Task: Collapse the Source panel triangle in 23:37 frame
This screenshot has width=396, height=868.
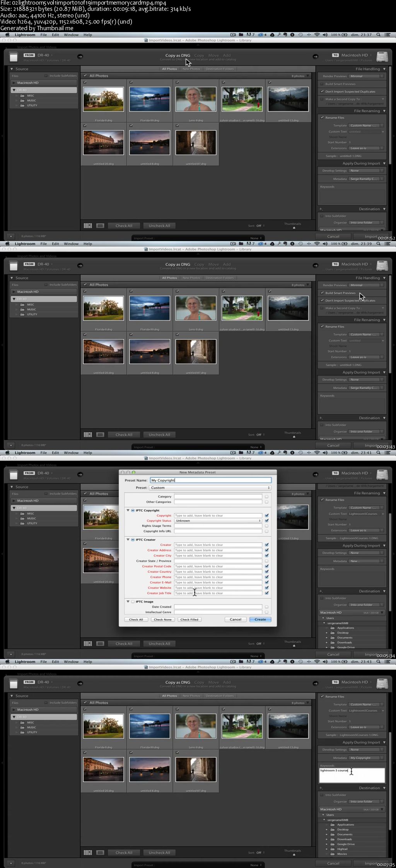Action: (12, 69)
